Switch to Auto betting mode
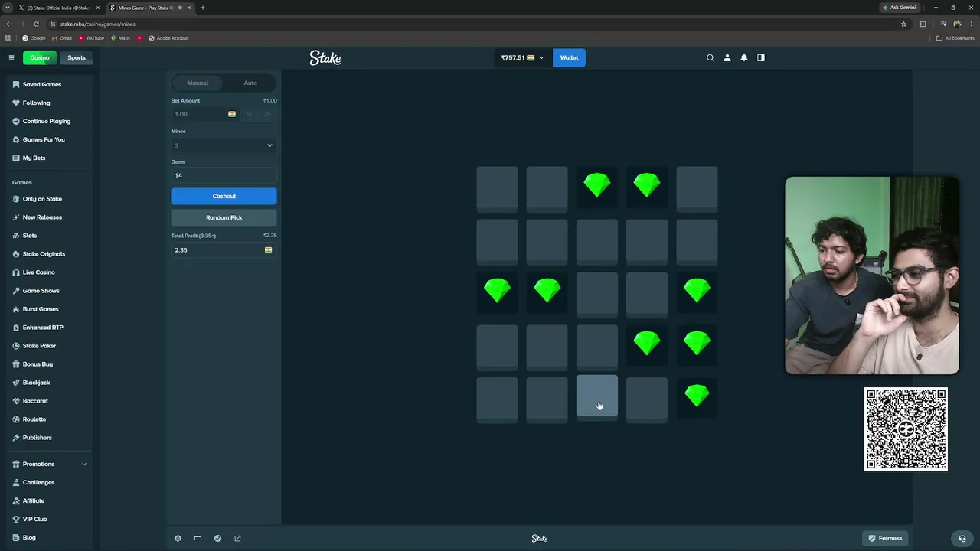Image resolution: width=980 pixels, height=551 pixels. point(250,83)
